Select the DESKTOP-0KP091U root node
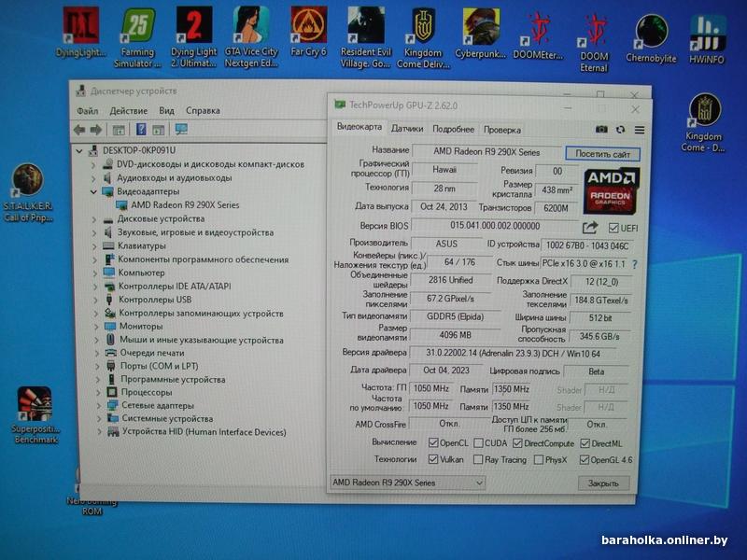The width and height of the screenshot is (747, 560). 139,150
